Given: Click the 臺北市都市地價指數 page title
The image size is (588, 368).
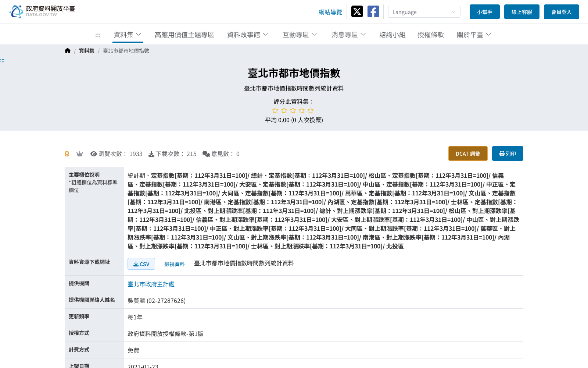Looking at the screenshot, I should click(x=294, y=73).
